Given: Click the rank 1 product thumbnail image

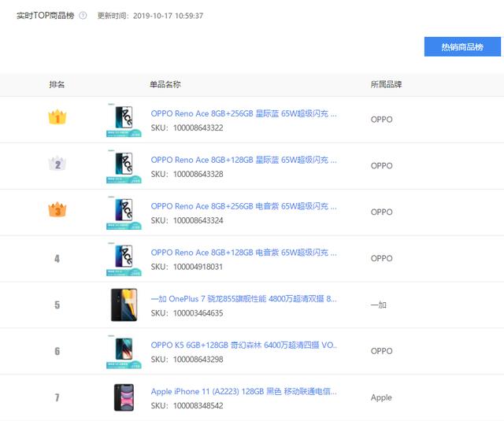Looking at the screenshot, I should pos(124,120).
